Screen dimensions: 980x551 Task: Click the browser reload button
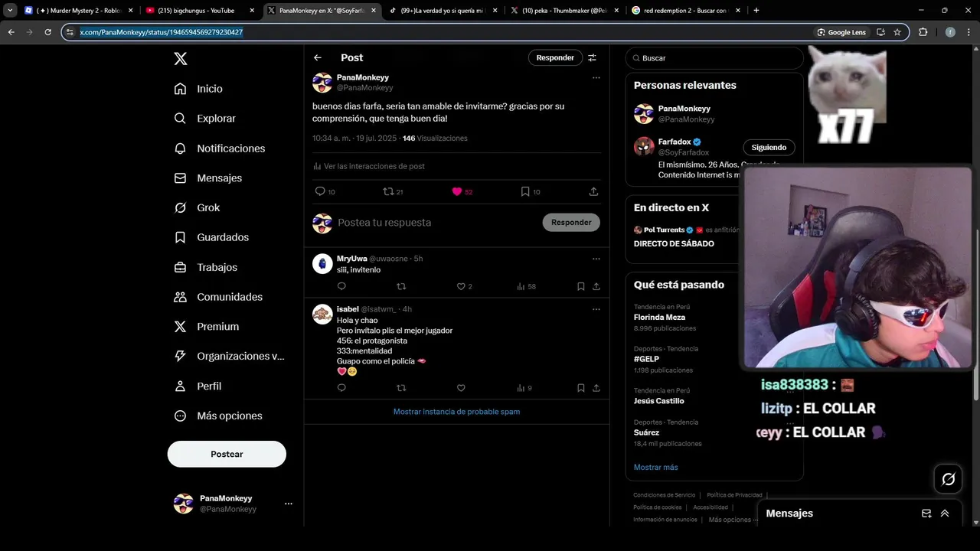tap(47, 32)
